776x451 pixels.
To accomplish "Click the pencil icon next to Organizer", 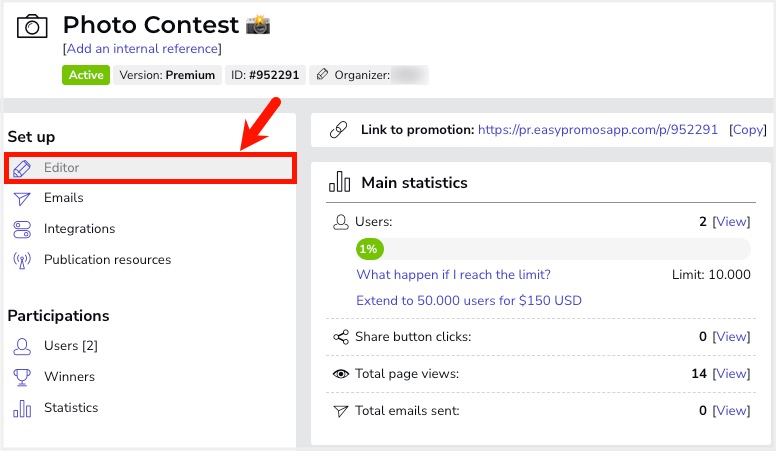I will click(322, 75).
